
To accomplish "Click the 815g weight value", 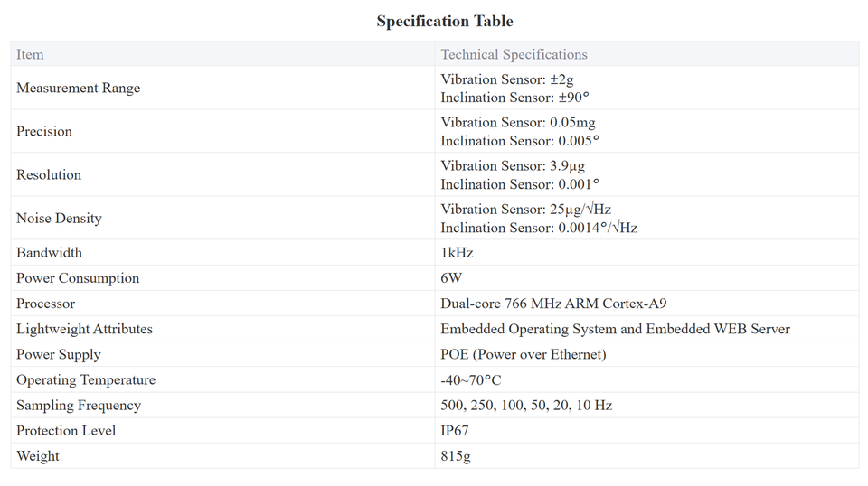I will coord(456,455).
